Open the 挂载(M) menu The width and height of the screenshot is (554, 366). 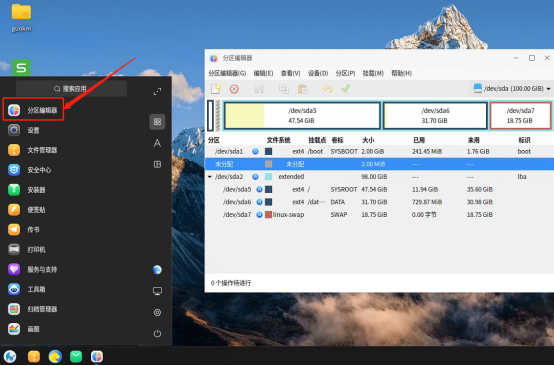point(373,73)
